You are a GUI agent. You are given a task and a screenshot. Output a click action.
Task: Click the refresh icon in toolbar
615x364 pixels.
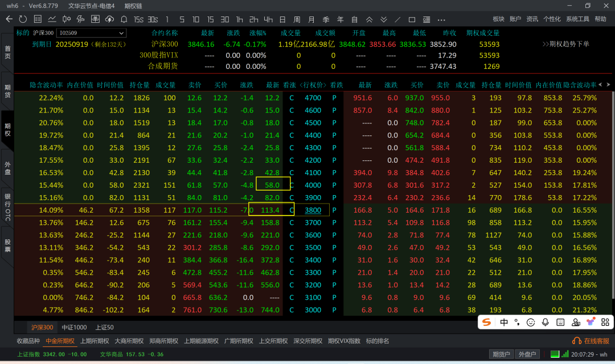pyautogui.click(x=23, y=19)
